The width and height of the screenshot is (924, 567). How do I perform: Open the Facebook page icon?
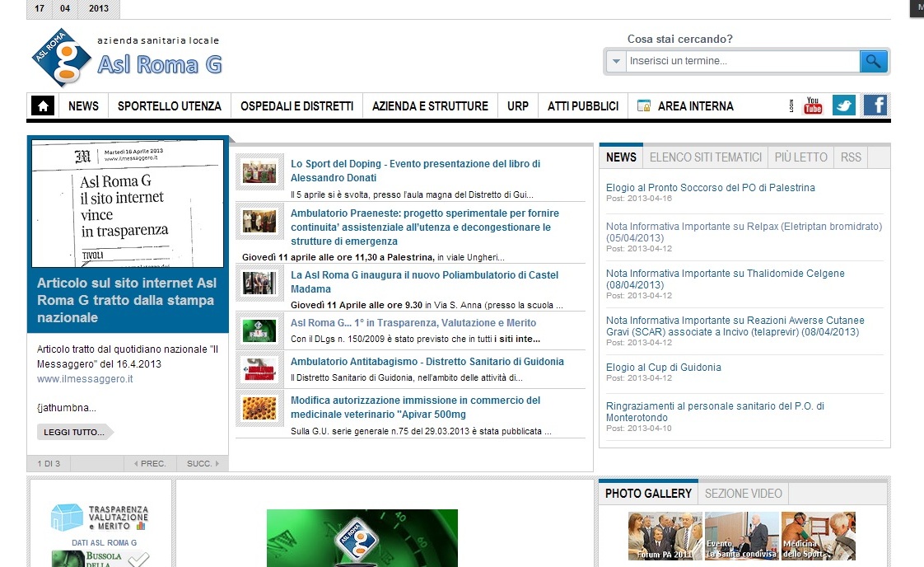click(875, 105)
